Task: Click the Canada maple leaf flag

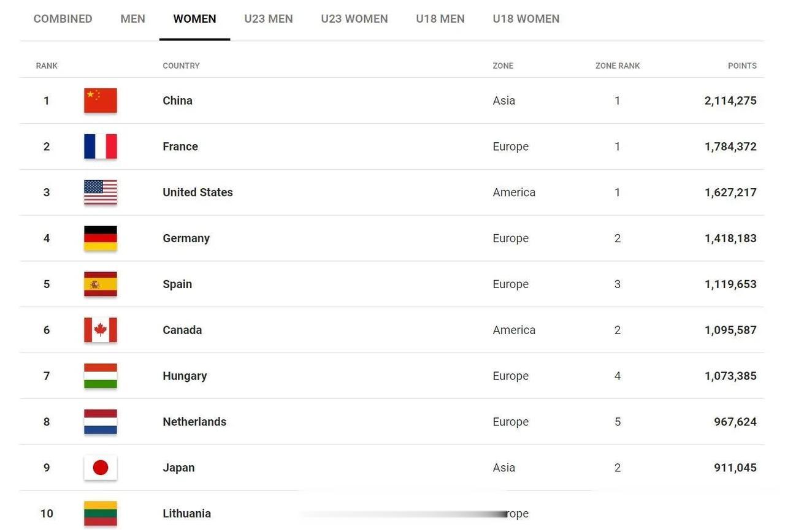Action: 101,330
